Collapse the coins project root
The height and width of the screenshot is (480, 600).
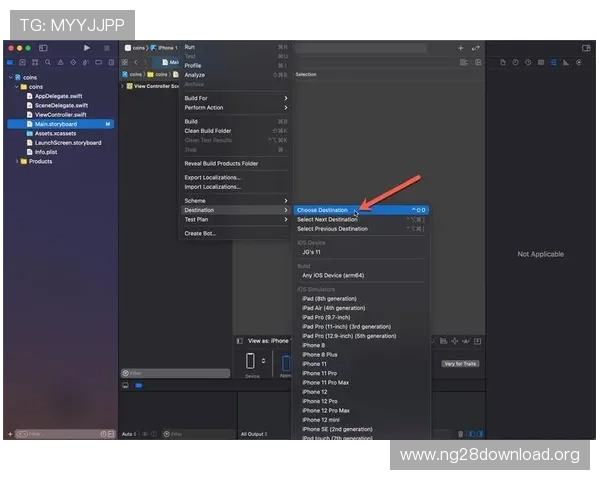[x=11, y=77]
